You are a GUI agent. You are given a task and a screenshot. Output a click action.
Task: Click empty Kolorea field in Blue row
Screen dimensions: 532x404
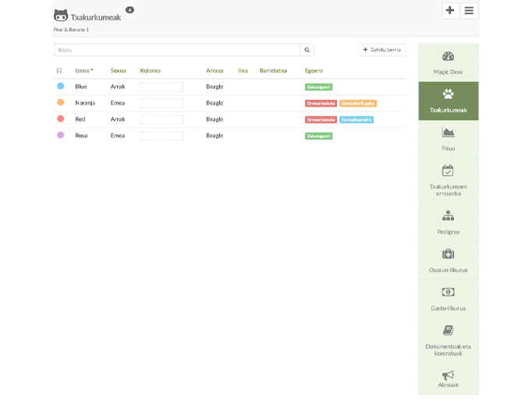click(161, 87)
